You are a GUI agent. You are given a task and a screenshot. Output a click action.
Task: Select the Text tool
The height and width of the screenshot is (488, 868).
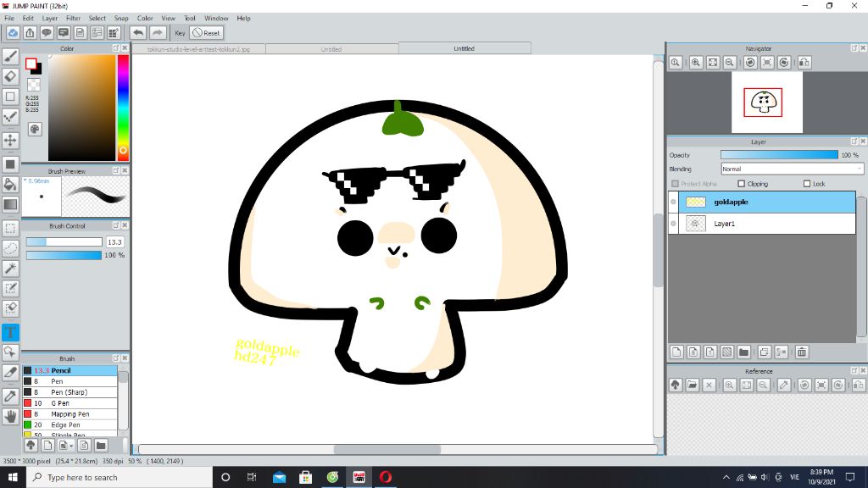coord(10,332)
